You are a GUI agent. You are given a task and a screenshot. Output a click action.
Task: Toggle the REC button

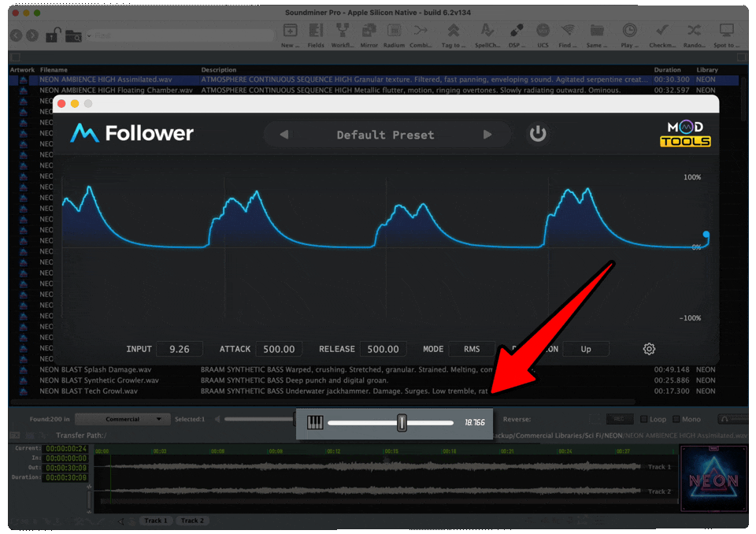coord(619,419)
